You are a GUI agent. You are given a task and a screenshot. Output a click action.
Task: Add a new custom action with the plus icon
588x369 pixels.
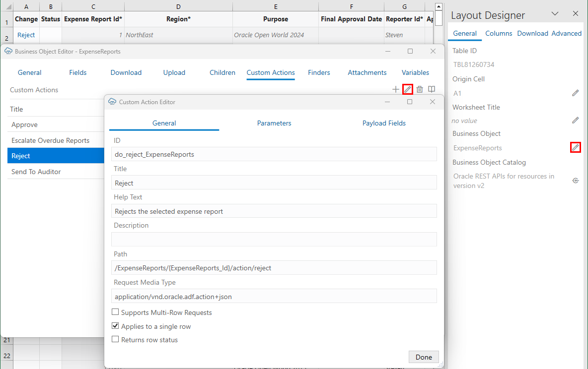tap(396, 89)
